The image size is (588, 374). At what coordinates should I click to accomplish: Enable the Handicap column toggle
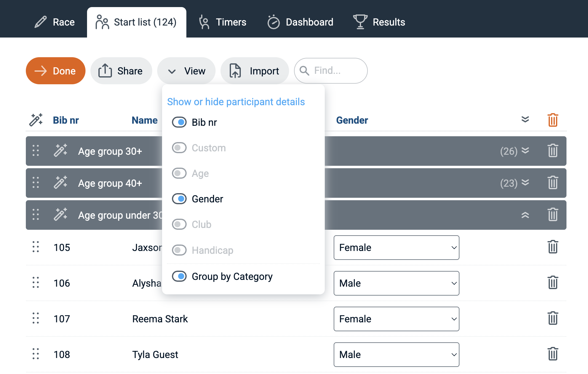[179, 250]
